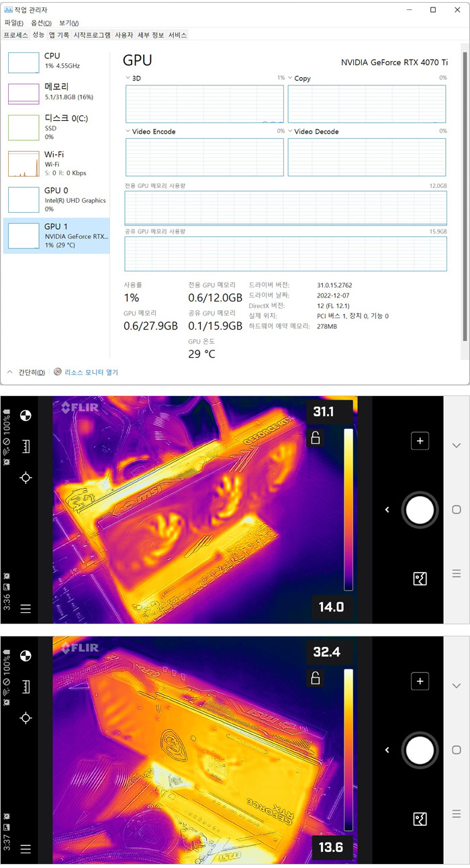Click the Task Manager title bar icon
The width and height of the screenshot is (470, 868).
click(x=8, y=10)
